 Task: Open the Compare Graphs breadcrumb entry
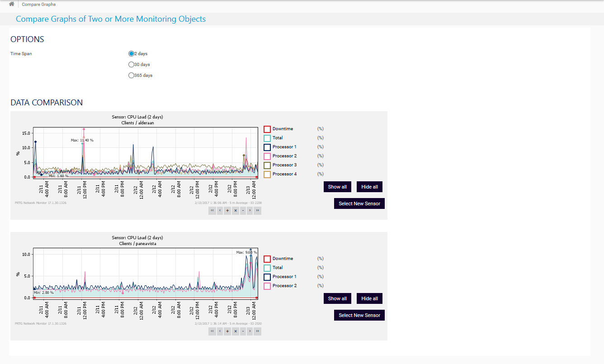click(x=40, y=4)
